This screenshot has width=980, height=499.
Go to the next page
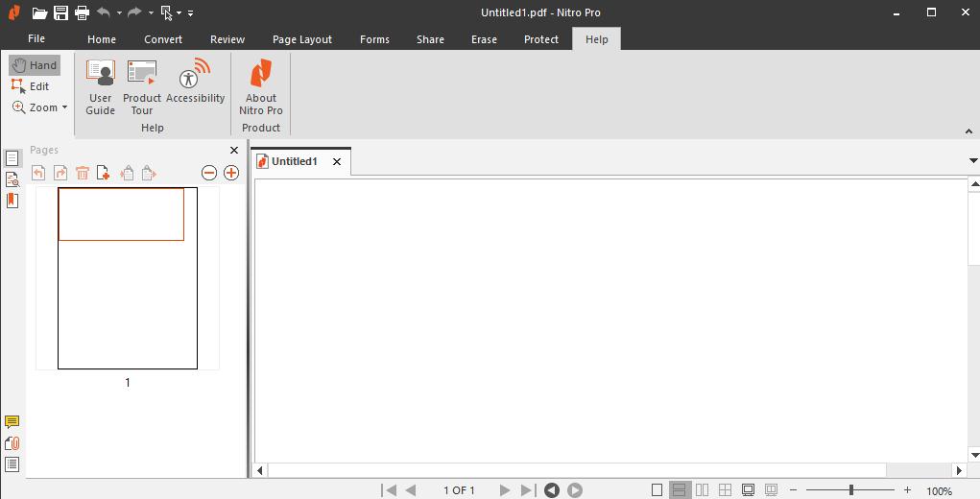[x=505, y=490]
